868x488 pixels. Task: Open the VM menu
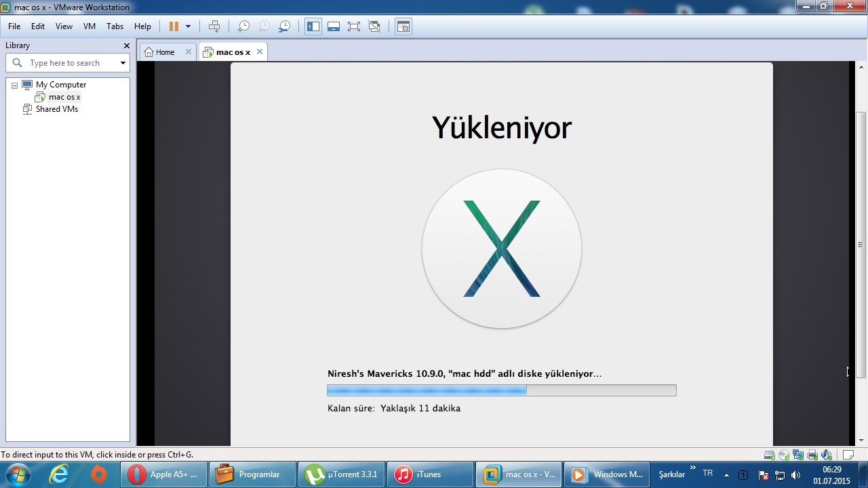90,26
